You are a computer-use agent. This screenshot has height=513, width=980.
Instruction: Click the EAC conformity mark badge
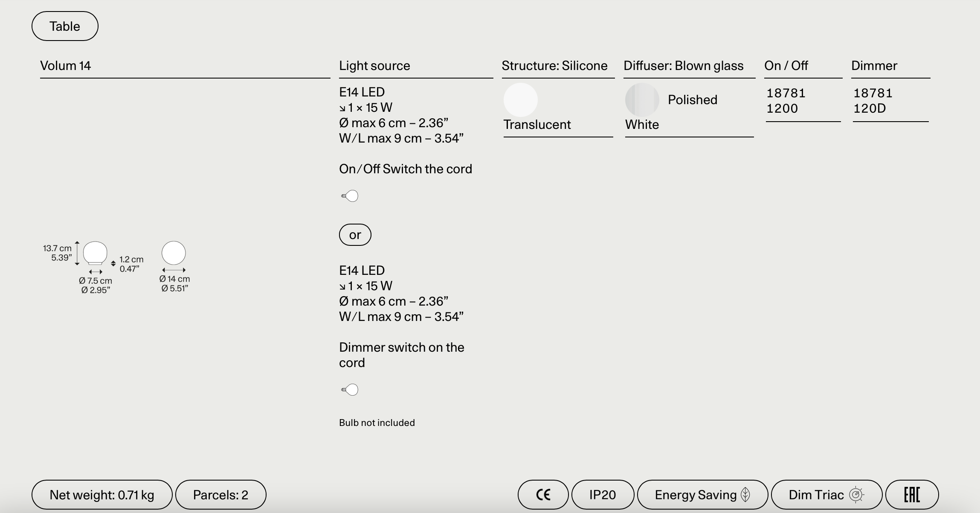(x=912, y=495)
